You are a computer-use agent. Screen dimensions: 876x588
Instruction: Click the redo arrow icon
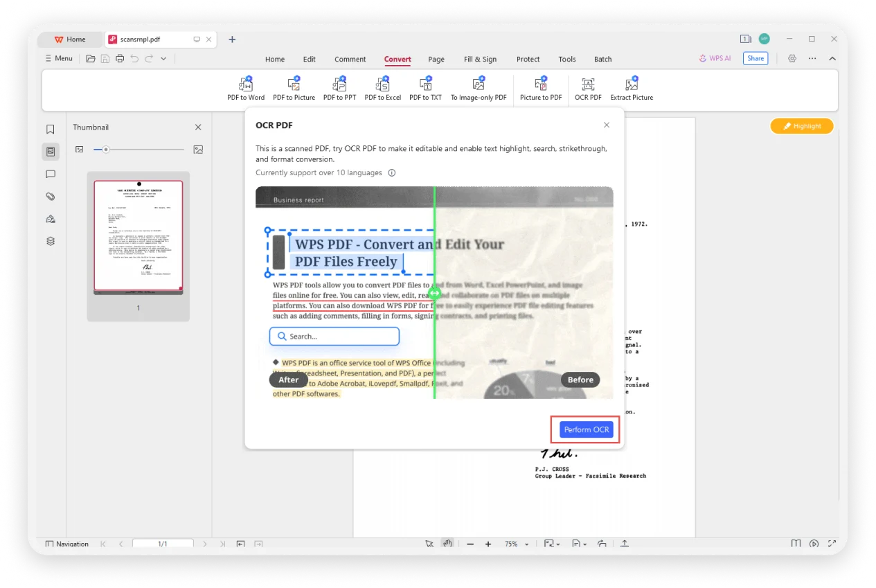click(149, 59)
